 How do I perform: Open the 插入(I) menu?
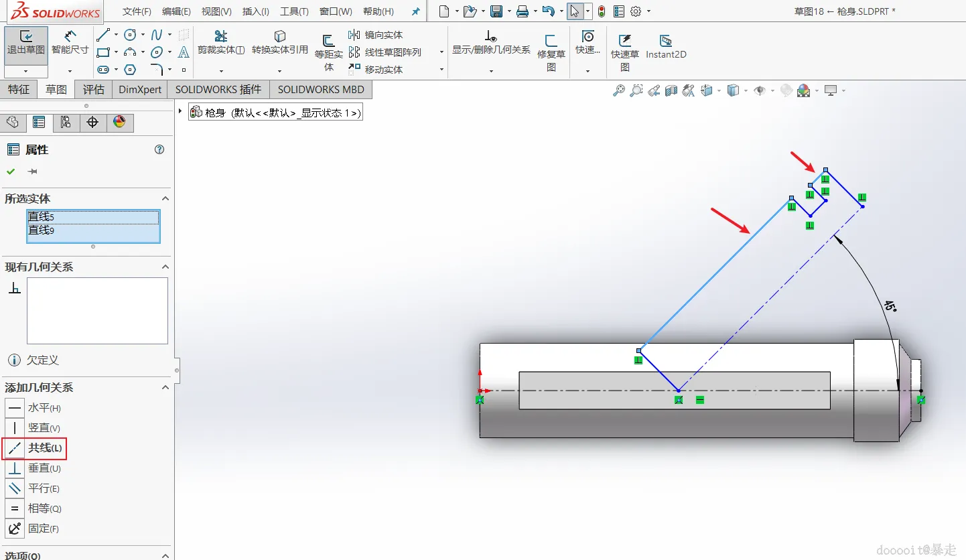(256, 11)
